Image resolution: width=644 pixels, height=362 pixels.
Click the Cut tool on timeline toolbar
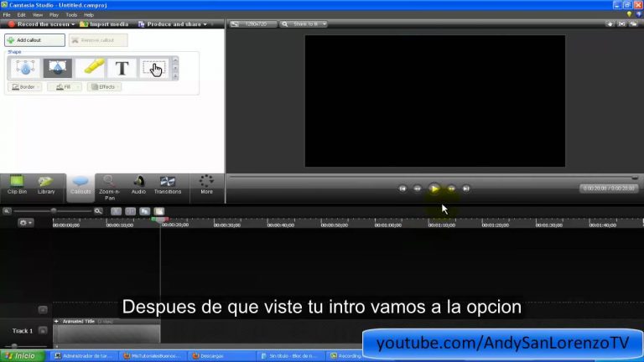[x=117, y=211]
